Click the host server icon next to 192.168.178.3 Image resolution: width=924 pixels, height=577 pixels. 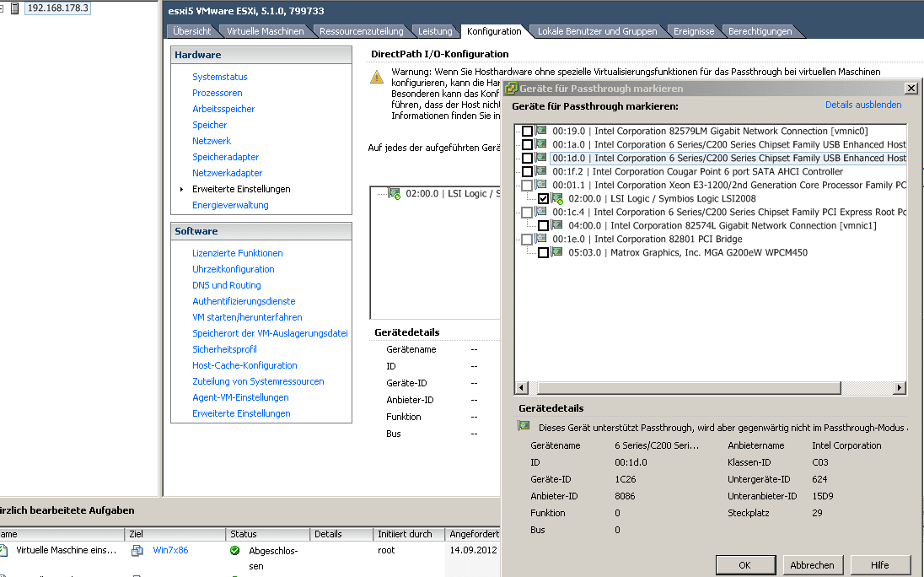15,8
